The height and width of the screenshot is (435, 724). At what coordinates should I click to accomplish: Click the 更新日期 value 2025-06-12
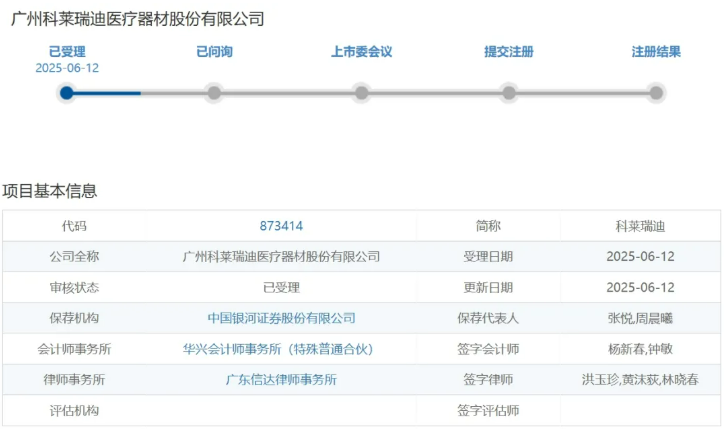pyautogui.click(x=640, y=287)
